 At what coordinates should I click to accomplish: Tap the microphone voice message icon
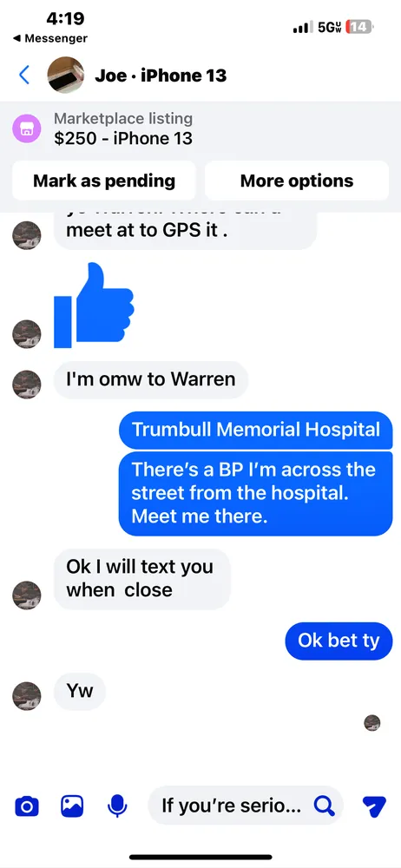(117, 806)
